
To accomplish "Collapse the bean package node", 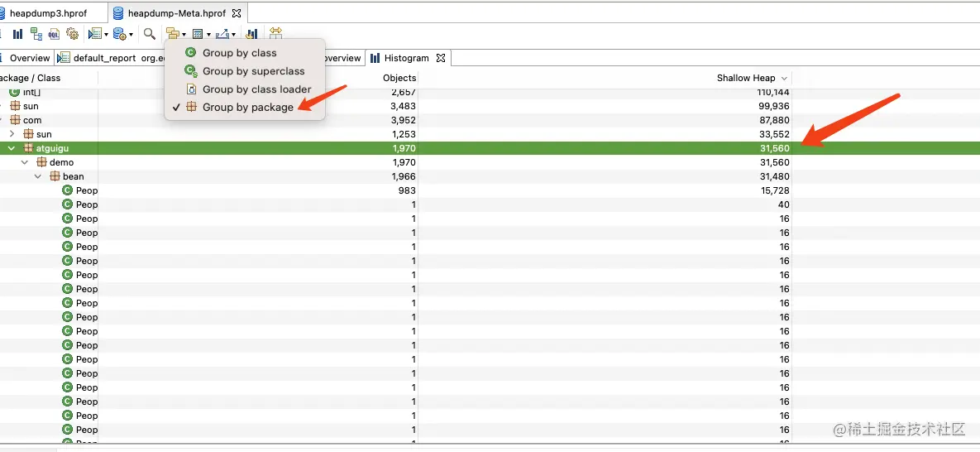I will click(x=37, y=176).
